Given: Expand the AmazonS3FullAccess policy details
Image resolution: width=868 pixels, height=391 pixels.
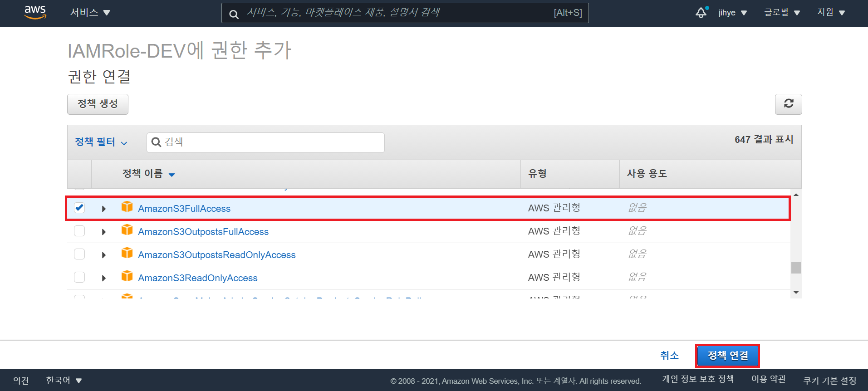Looking at the screenshot, I should click(x=104, y=209).
